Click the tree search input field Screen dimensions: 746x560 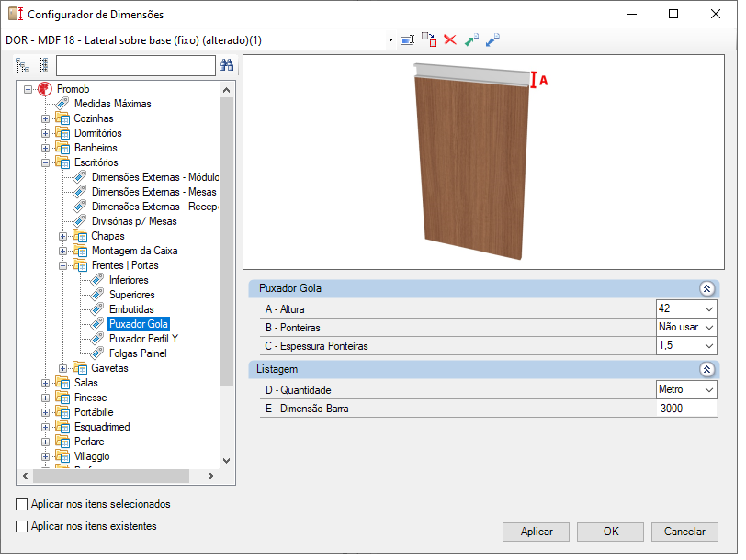coord(136,65)
